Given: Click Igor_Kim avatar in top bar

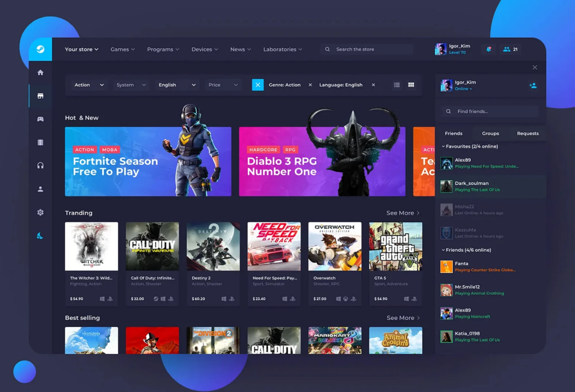Looking at the screenshot, I should (440, 49).
